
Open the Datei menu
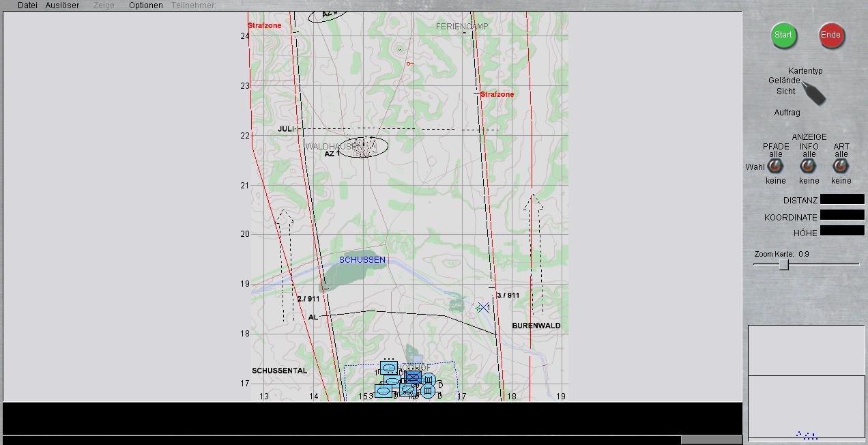[x=27, y=5]
